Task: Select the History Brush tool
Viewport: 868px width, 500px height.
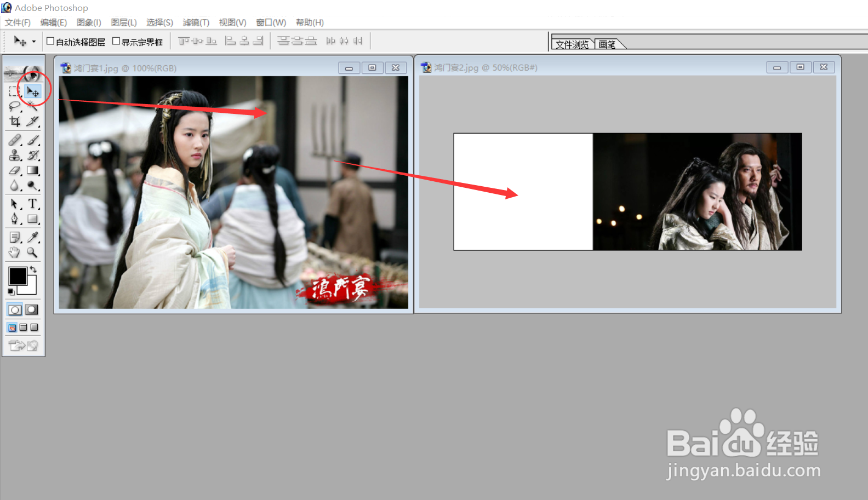Action: [33, 156]
